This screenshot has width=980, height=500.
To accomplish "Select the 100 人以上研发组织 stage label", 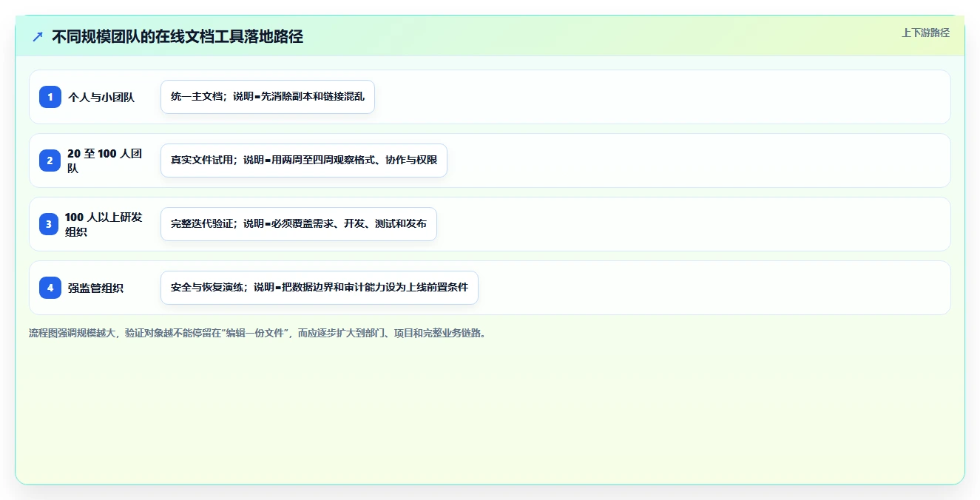I will point(104,224).
